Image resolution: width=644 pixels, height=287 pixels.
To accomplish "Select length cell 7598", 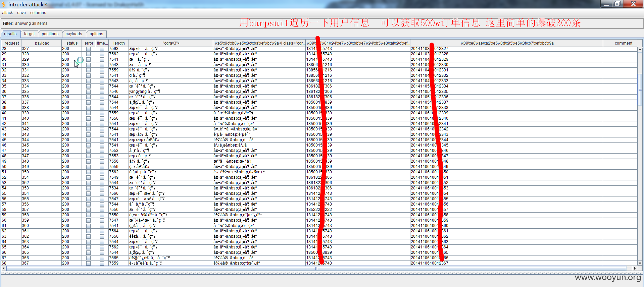I will [x=119, y=49].
